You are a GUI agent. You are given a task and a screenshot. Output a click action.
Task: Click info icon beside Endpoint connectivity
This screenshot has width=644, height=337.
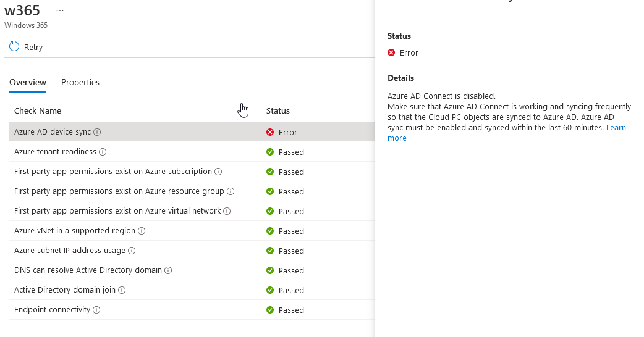[x=97, y=310]
